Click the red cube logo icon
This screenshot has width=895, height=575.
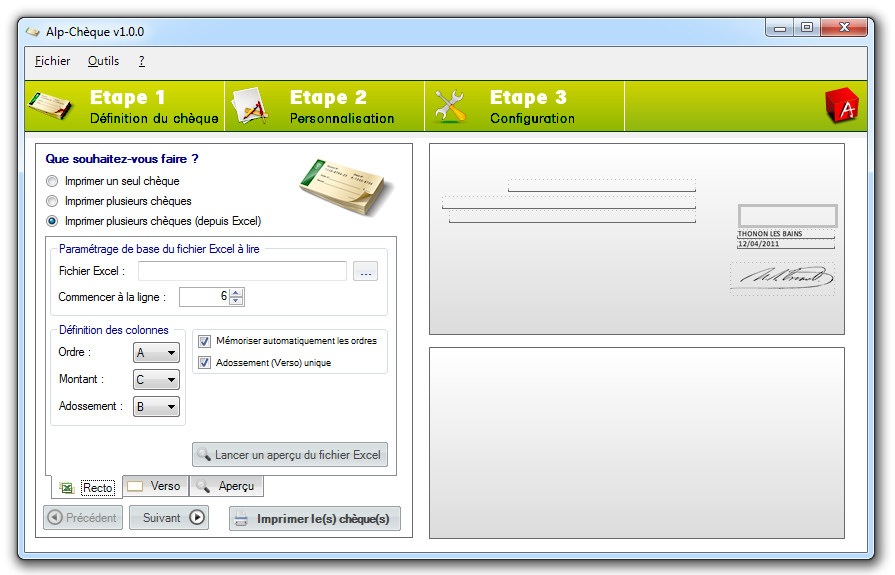click(x=841, y=106)
